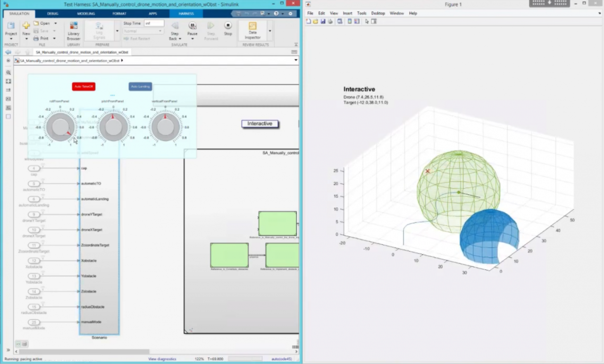Switch to the MODELING tab
604x364 pixels.
(x=86, y=13)
